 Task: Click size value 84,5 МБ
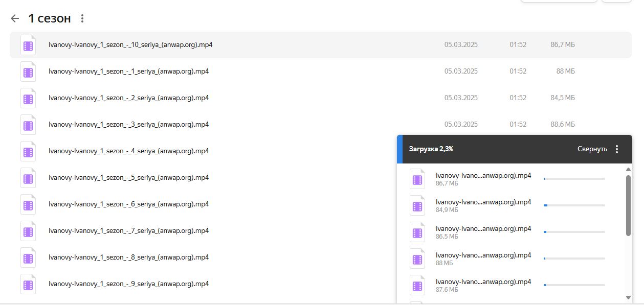click(563, 98)
